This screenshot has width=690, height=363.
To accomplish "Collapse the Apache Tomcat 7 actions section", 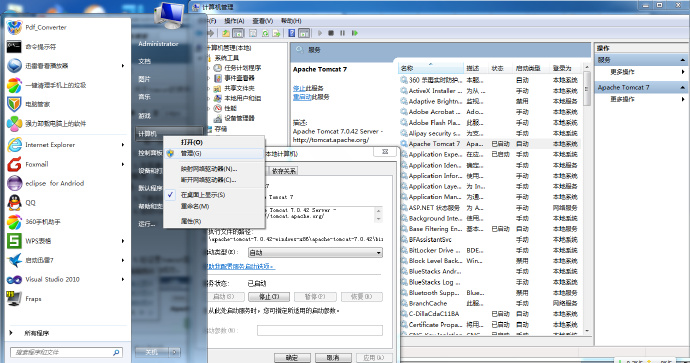I will [x=683, y=88].
